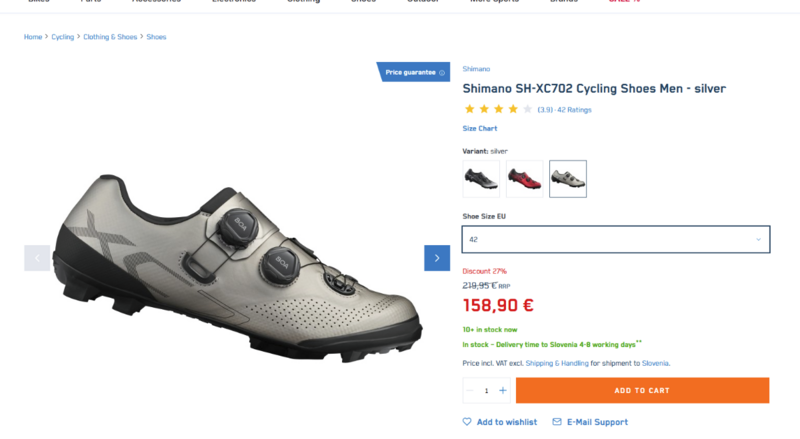The width and height of the screenshot is (800, 439).
Task: Open the Shoes breadcrumb link
Action: (x=156, y=37)
